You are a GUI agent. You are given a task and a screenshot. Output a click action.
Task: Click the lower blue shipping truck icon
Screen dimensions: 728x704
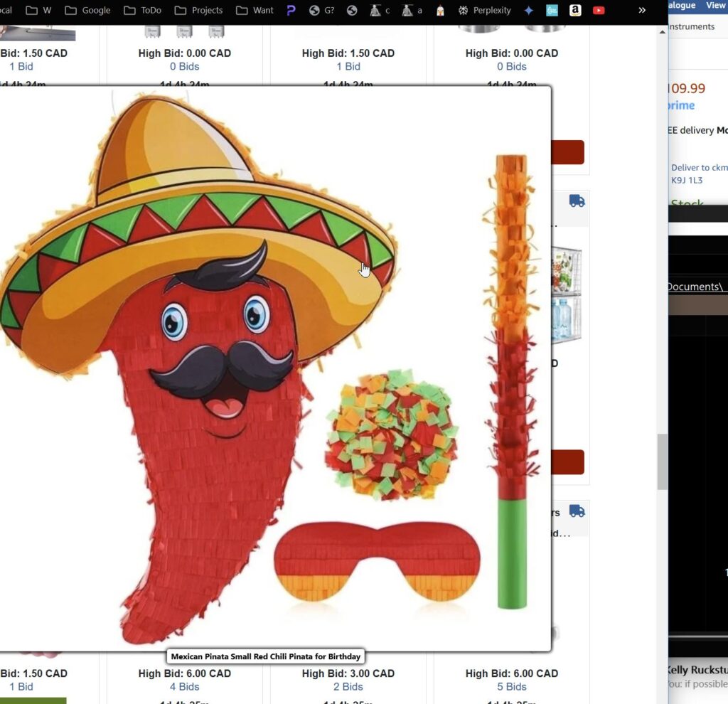pyautogui.click(x=577, y=511)
